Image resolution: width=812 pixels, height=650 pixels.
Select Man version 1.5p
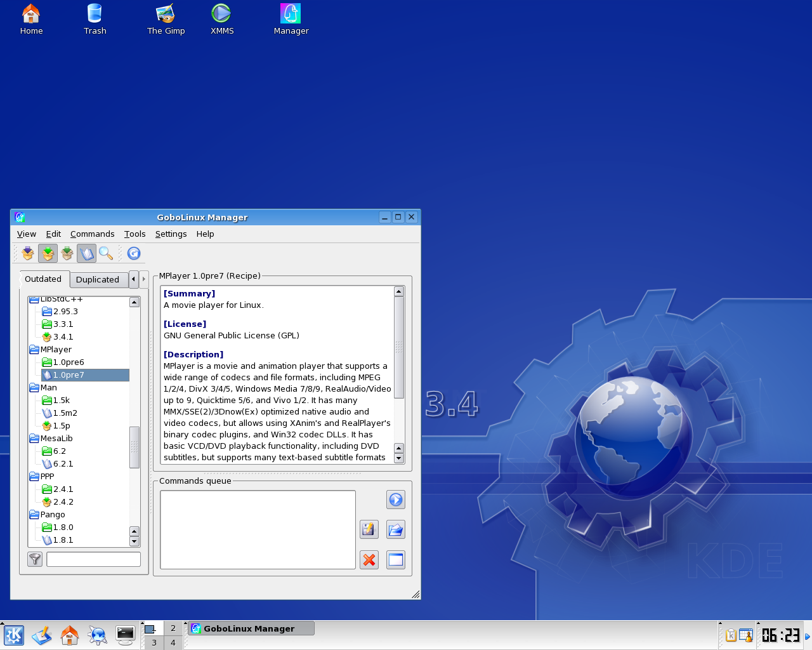point(56,426)
